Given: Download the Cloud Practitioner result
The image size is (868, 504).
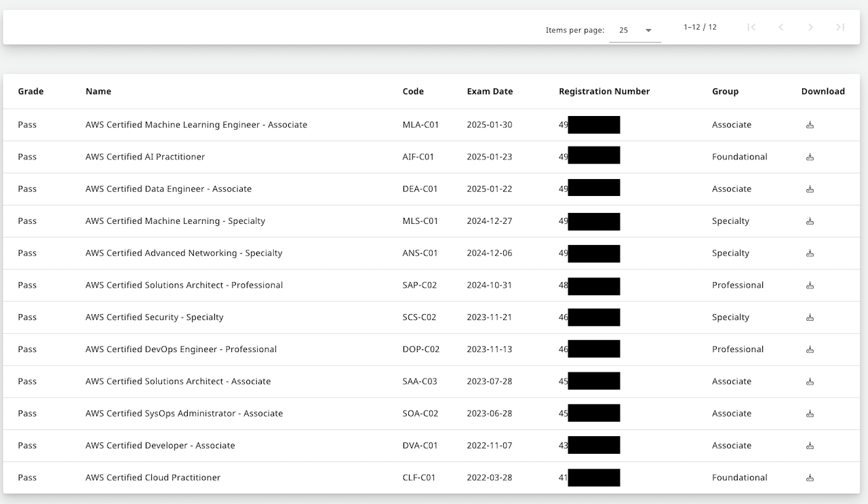Looking at the screenshot, I should click(810, 478).
